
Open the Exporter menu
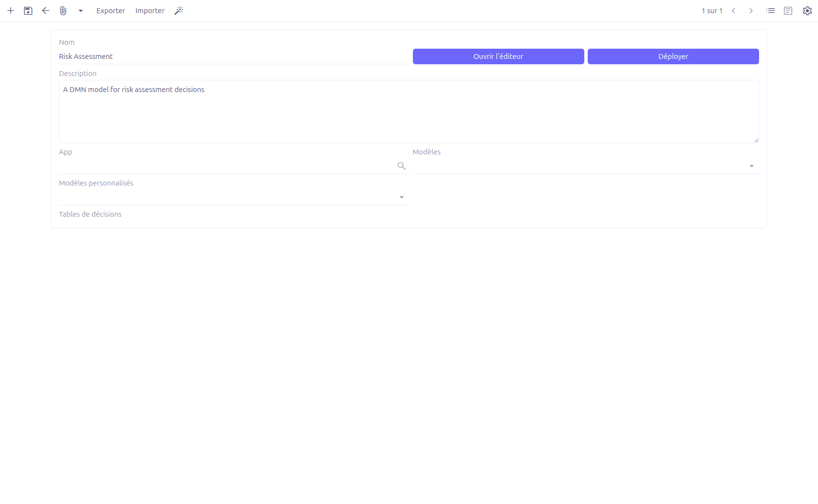click(111, 10)
